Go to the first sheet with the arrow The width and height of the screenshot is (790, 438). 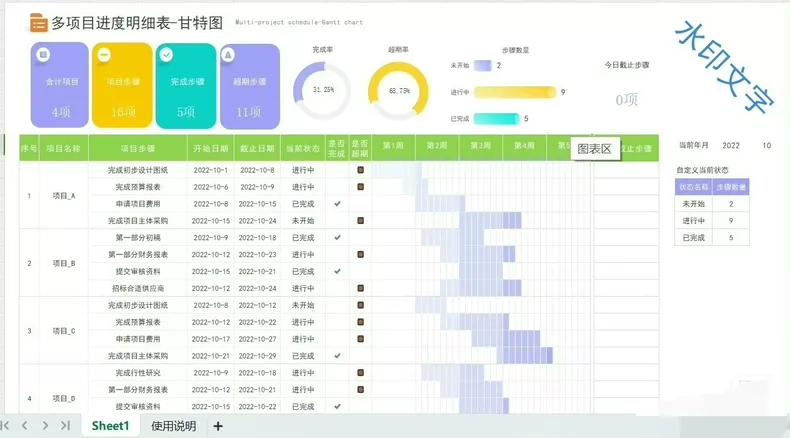point(8,426)
